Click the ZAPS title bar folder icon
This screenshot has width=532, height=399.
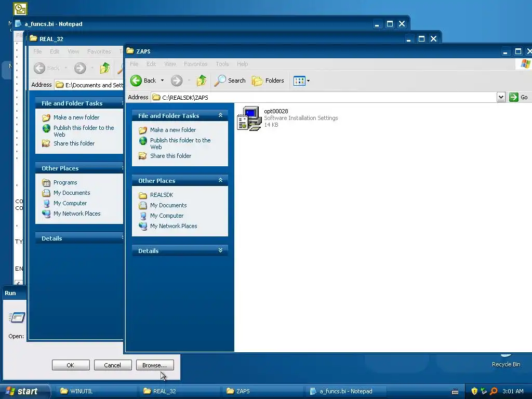click(x=130, y=51)
